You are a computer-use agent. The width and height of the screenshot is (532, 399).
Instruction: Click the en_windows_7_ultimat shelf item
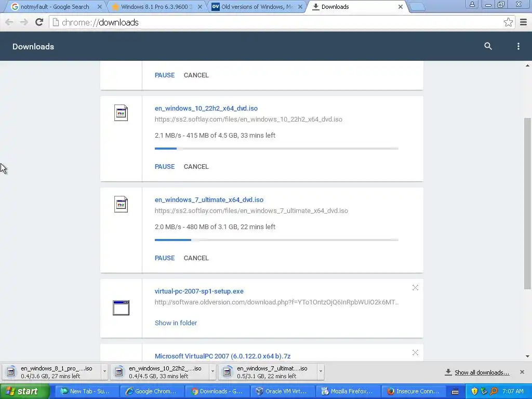pyautogui.click(x=268, y=372)
